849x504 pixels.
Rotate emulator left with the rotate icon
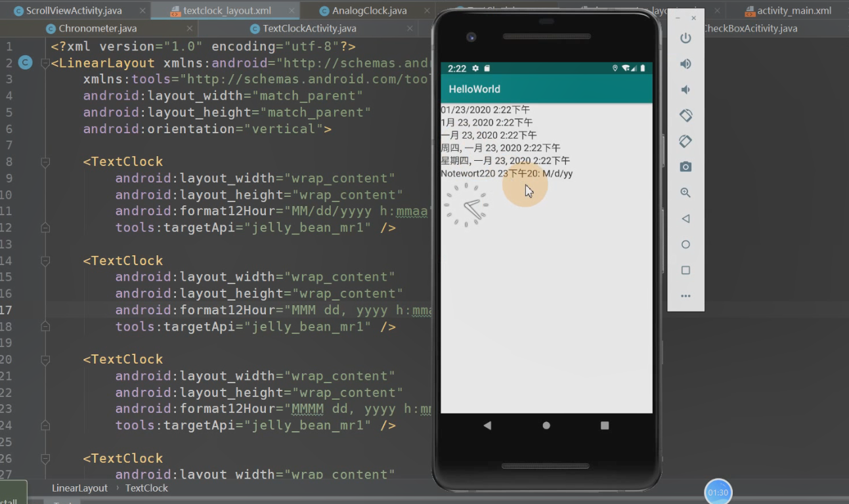click(x=686, y=115)
